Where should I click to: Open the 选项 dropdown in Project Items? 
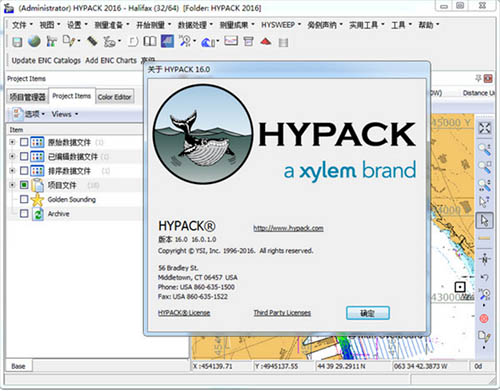pos(29,114)
